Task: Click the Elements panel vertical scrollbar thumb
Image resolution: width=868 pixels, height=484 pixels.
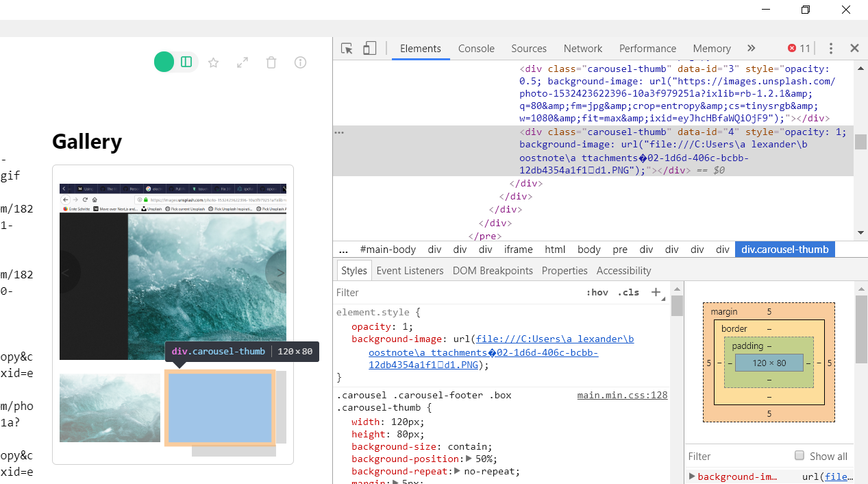Action: (860, 142)
